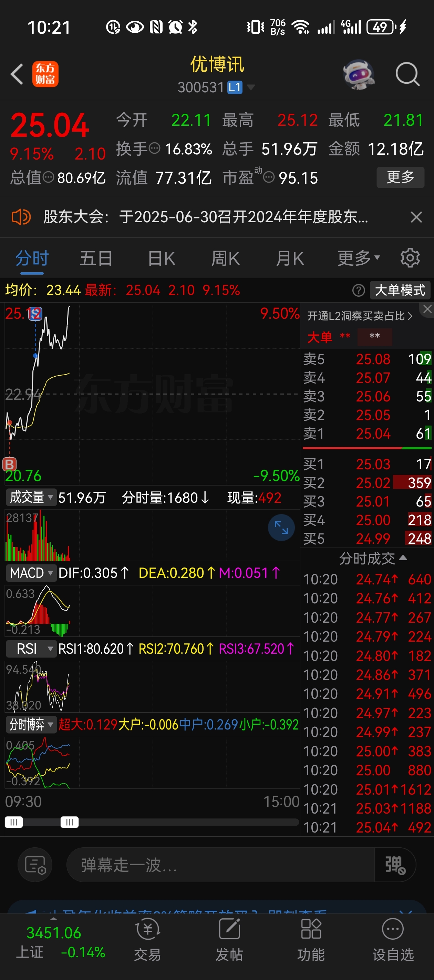The image size is (434, 980).
Task: Open the info icon next to 换手
Action: (x=154, y=148)
